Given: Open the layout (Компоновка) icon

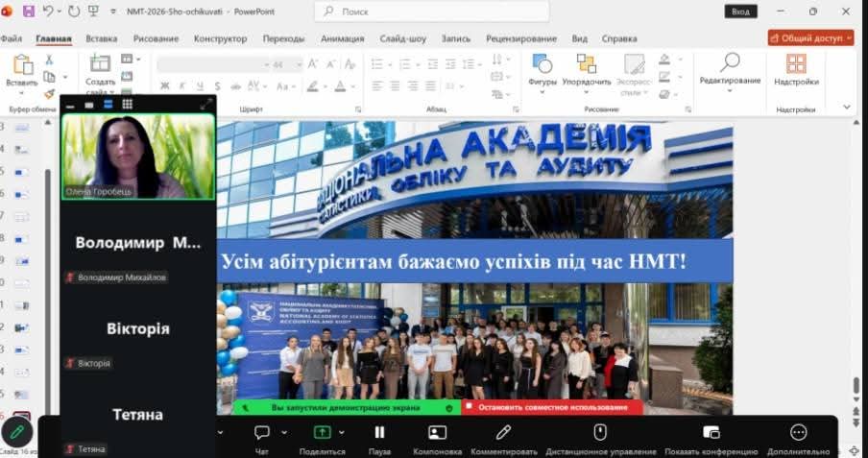Looking at the screenshot, I should pyautogui.click(x=437, y=432).
